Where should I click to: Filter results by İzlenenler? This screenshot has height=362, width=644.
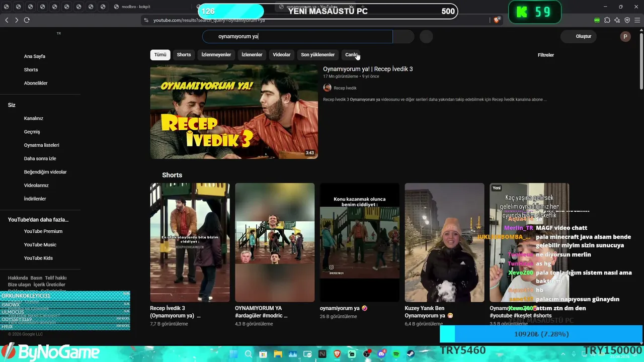[x=252, y=55]
